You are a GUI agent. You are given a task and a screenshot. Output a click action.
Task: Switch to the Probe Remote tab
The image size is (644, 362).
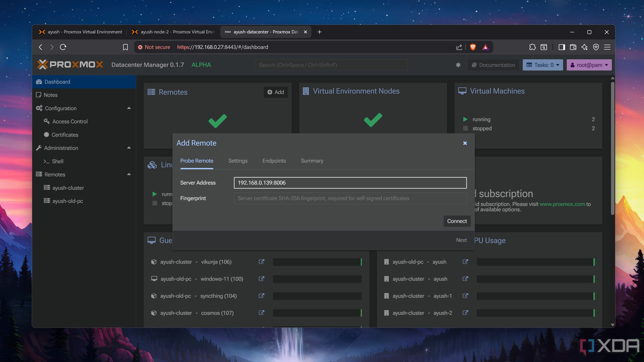tap(197, 161)
